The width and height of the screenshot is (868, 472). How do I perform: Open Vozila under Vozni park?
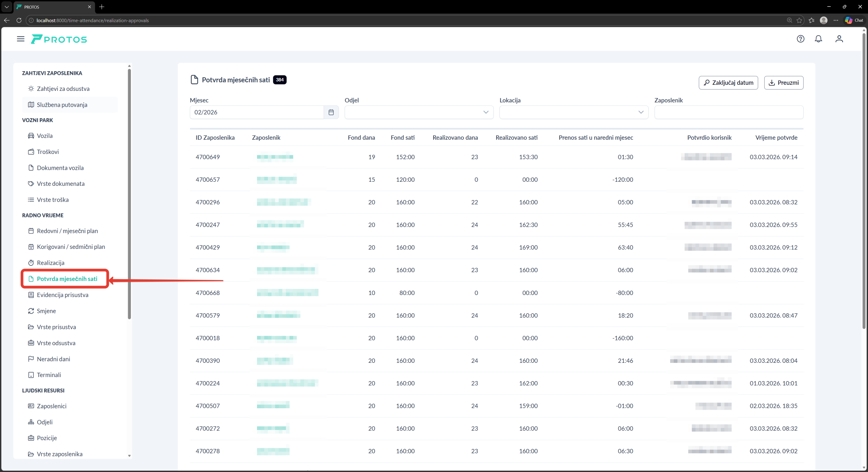(x=44, y=136)
